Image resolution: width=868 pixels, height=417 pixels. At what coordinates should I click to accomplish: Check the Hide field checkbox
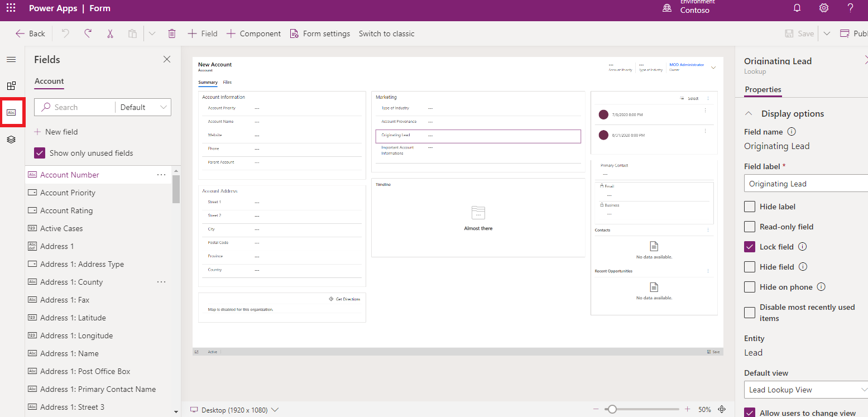point(750,267)
